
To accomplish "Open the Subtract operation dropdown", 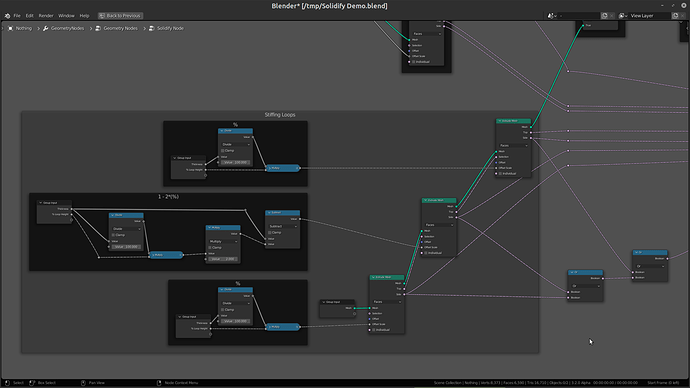I will pos(283,226).
